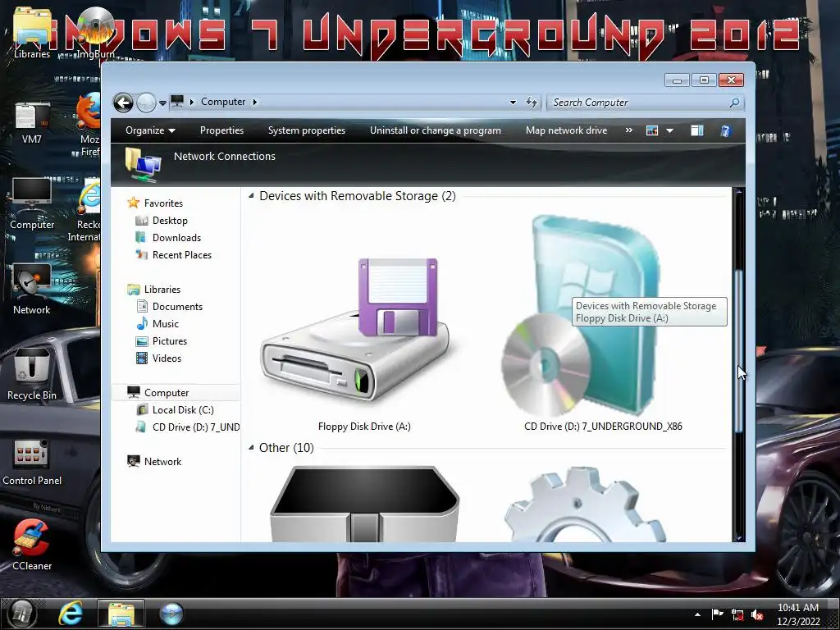Click the vertical scrollbar thumb

click(739, 351)
